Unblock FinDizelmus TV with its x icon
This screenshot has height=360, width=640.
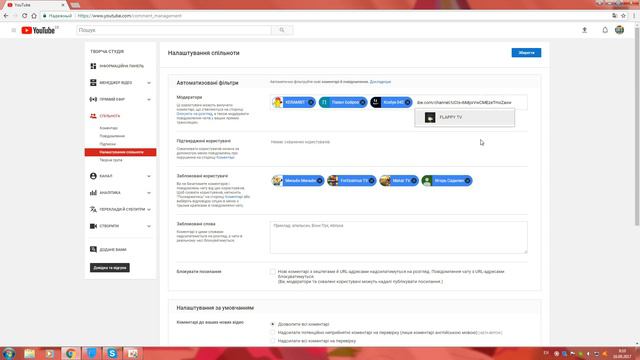371,180
